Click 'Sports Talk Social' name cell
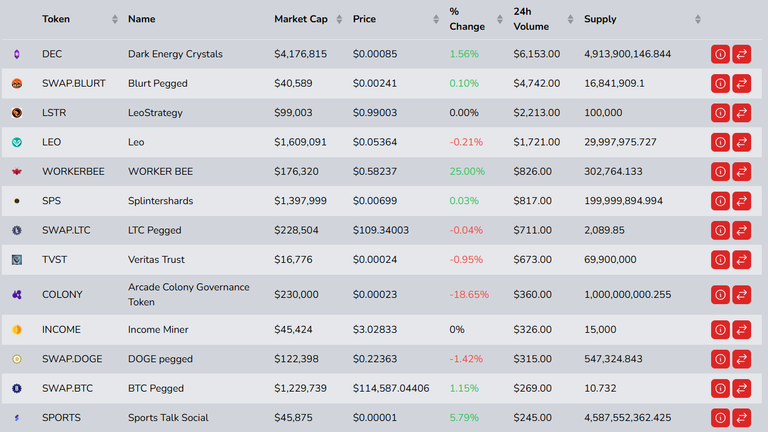The image size is (768, 432). (x=168, y=418)
